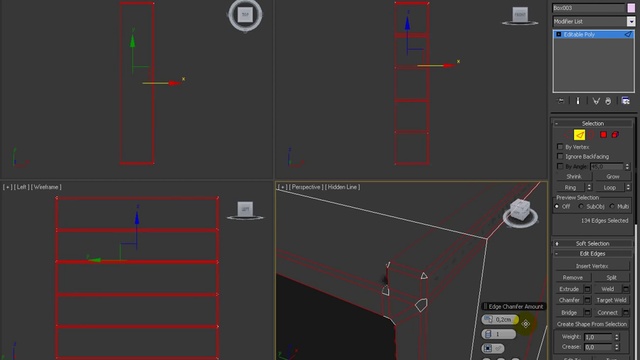Click Editable Poly sub-object indicator icon

coord(628,35)
